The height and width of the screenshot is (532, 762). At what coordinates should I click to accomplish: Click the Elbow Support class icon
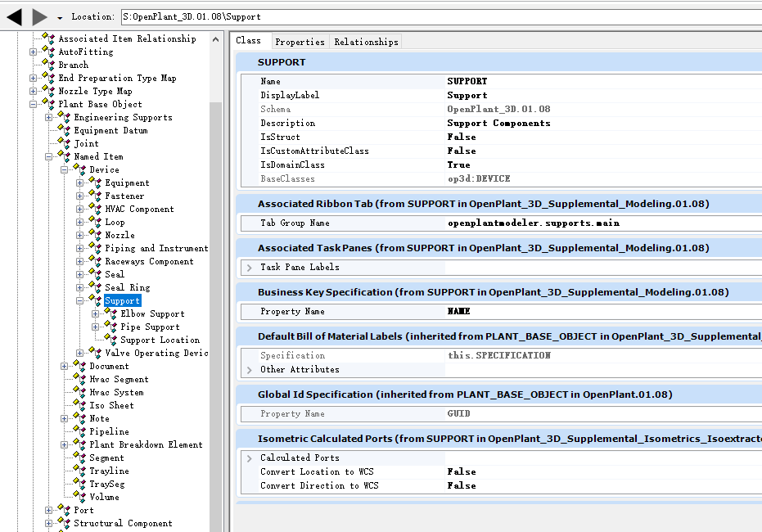click(x=111, y=313)
